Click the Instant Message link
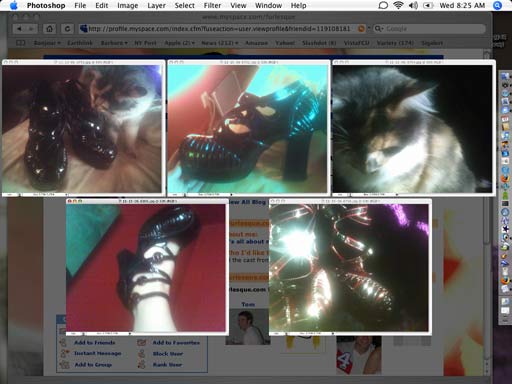The height and width of the screenshot is (384, 512). click(98, 353)
